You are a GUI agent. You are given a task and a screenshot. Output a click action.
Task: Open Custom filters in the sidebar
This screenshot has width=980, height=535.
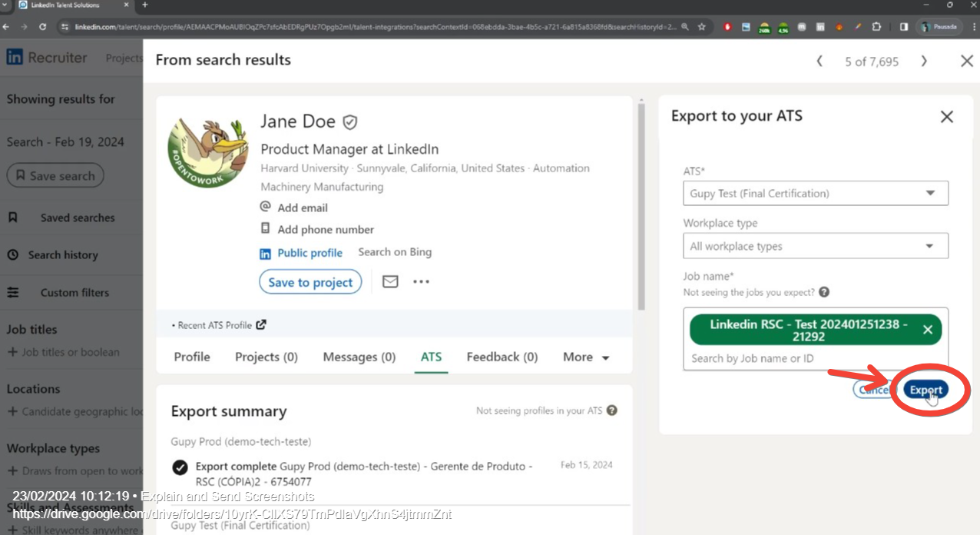[74, 292]
